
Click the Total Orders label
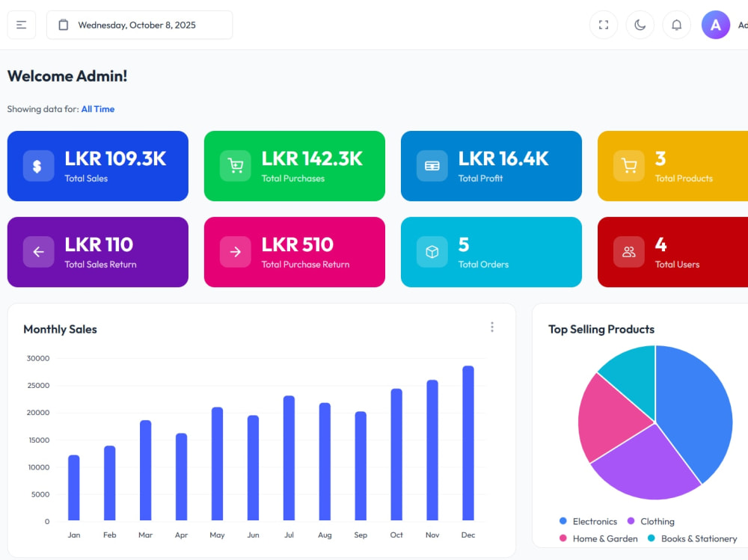(483, 264)
